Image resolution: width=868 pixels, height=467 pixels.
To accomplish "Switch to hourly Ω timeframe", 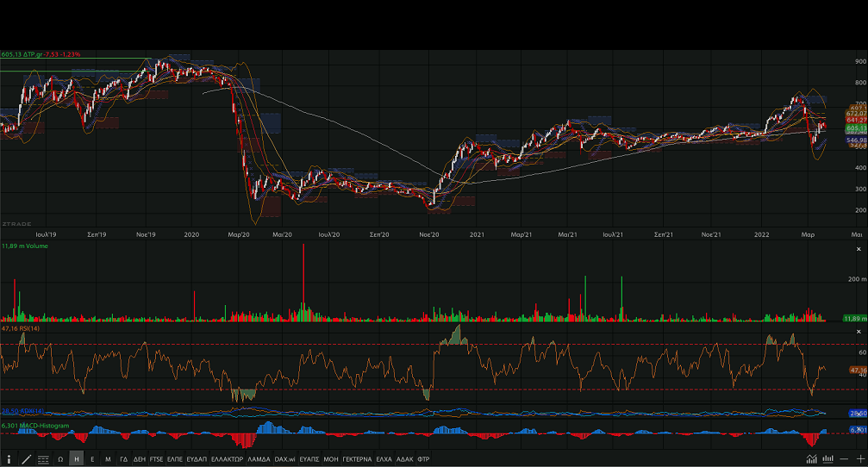I will pyautogui.click(x=60, y=458).
